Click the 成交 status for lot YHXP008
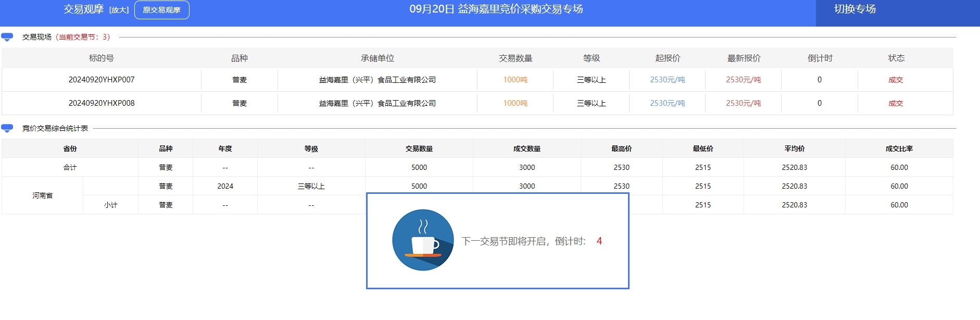The height and width of the screenshot is (320, 980). click(x=896, y=103)
